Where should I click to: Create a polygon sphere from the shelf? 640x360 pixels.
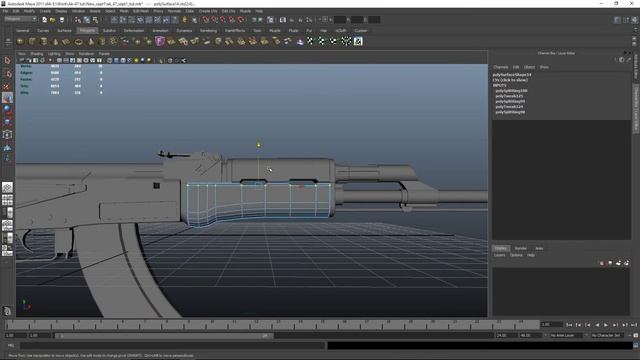coord(20,41)
